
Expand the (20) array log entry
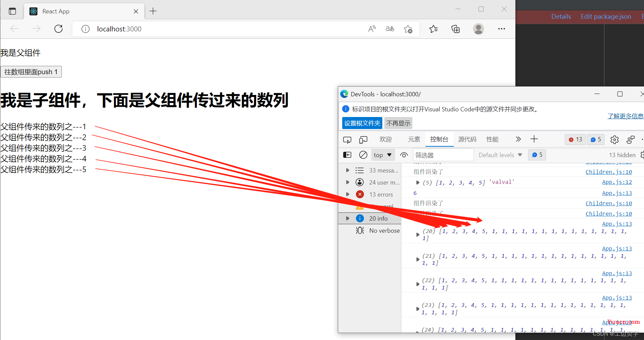pyautogui.click(x=418, y=235)
